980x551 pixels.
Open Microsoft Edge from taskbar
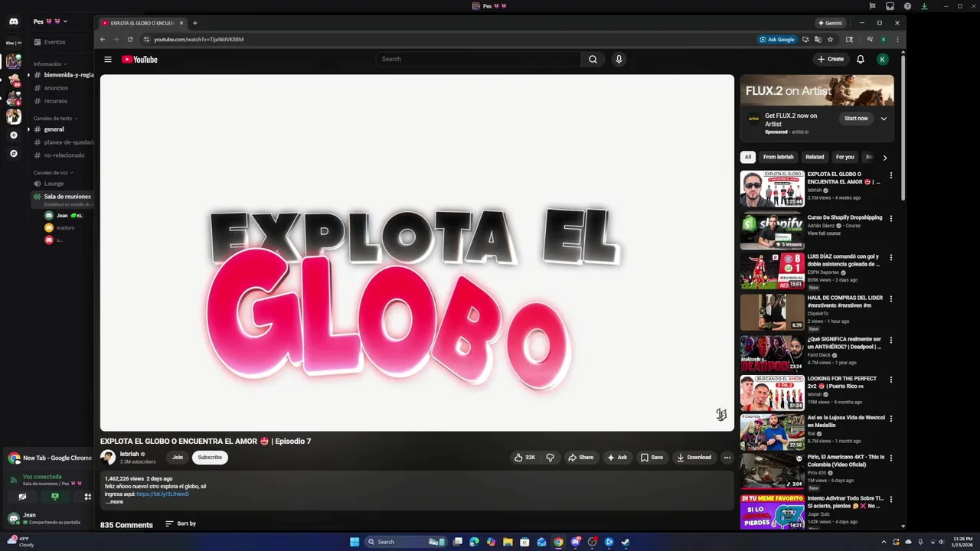474,542
